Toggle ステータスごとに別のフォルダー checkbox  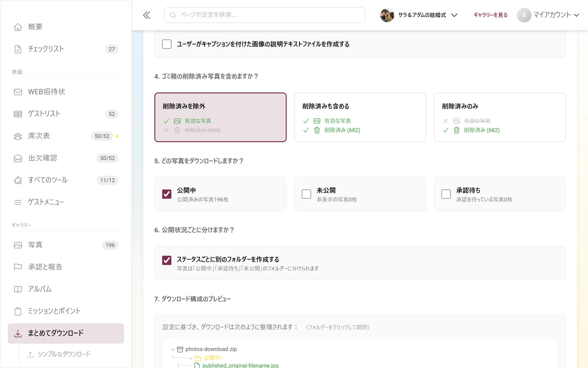(167, 260)
